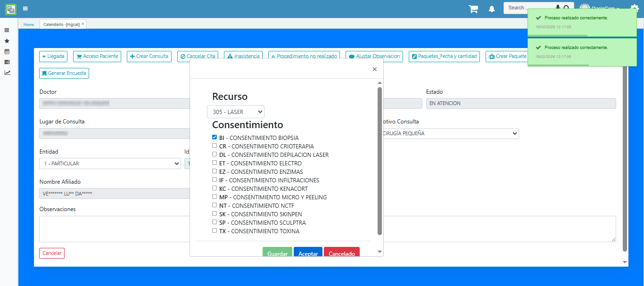
Task: Open the chart reports icon in the sidebar
Action: click(7, 73)
